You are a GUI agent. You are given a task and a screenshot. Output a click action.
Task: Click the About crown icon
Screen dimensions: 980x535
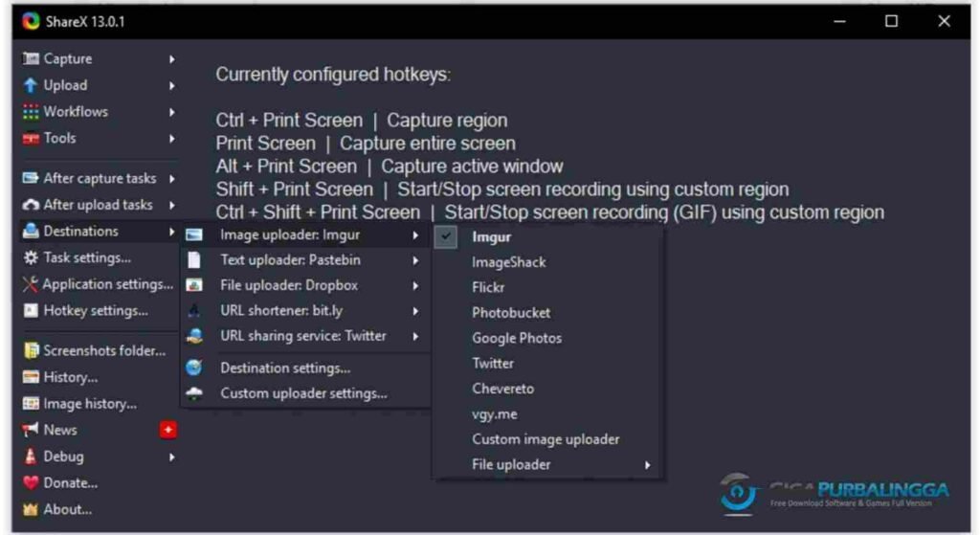point(30,509)
